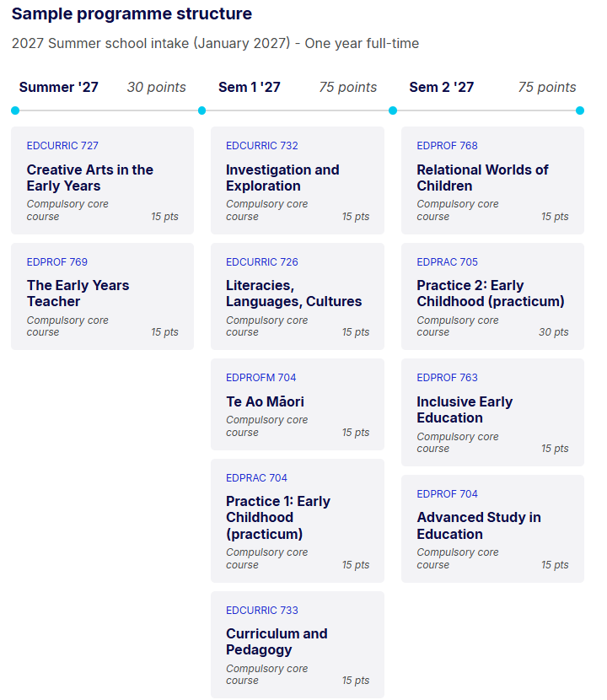Viewport: 607px width, 700px height.
Task: Click The Early Years Teacher course title
Action: (78, 293)
